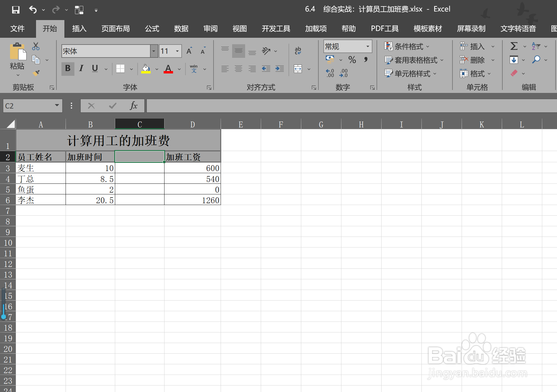The width and height of the screenshot is (557, 392).
Task: Open the Name Box dropdown arrow
Action: pyautogui.click(x=57, y=105)
